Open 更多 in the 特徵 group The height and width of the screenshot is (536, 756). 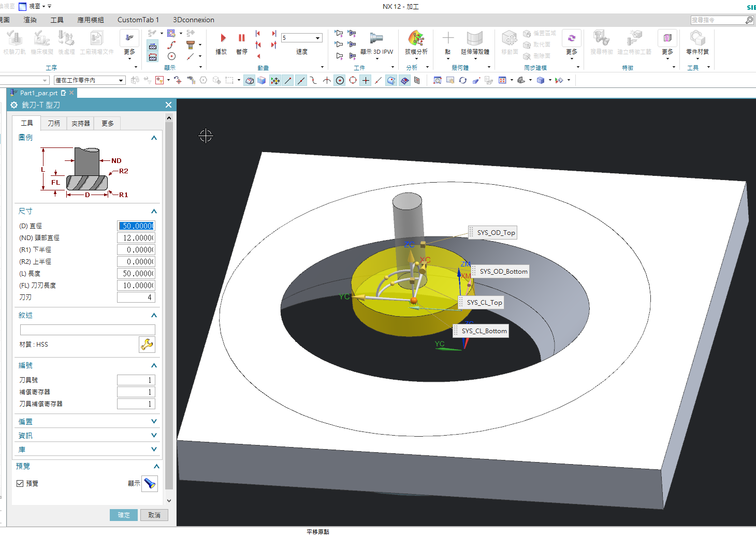667,44
